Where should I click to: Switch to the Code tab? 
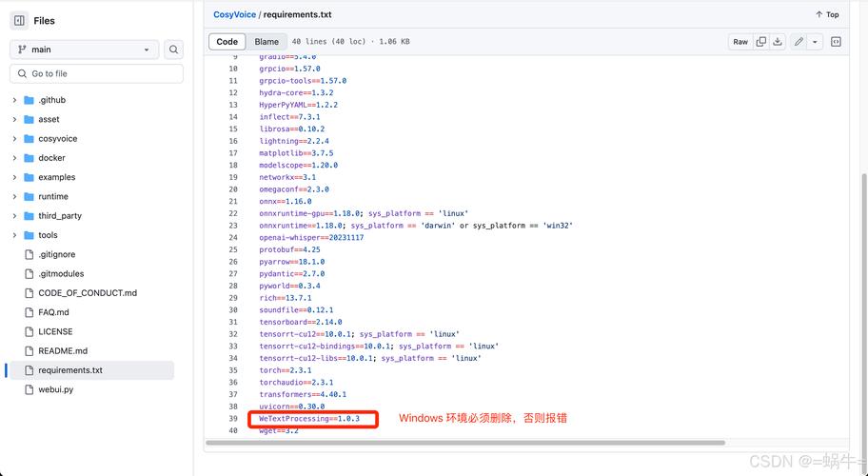coord(227,42)
